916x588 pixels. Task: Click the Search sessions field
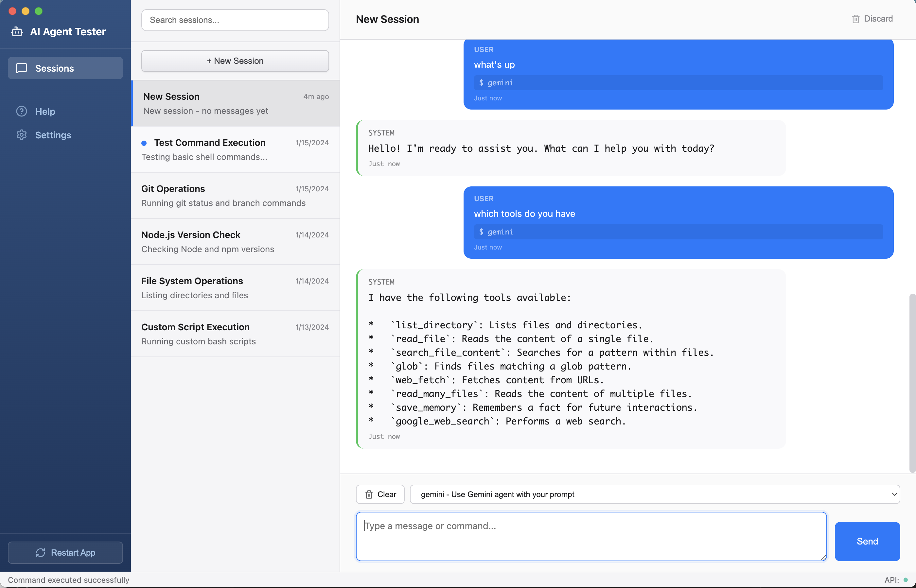tap(235, 20)
